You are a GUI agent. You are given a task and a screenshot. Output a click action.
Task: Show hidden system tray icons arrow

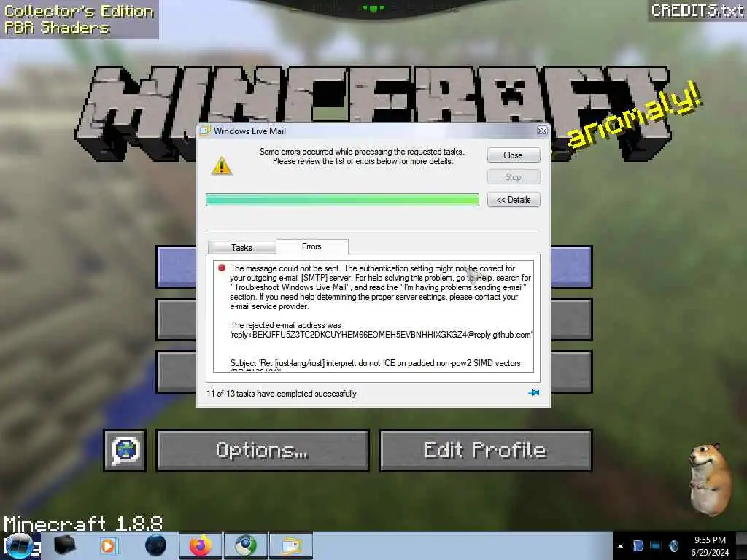[x=620, y=546]
